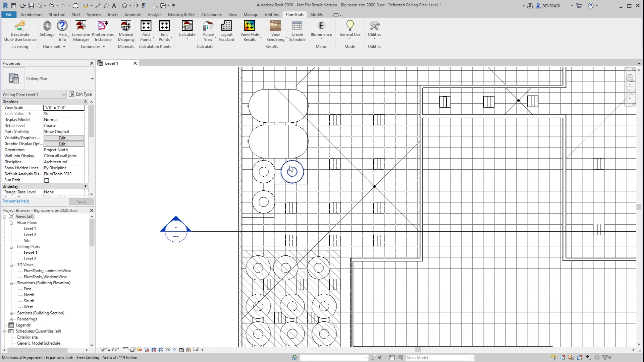The height and width of the screenshot is (362, 644).
Task: Toggle Sun Path checkbox in Properties
Action: 47,180
